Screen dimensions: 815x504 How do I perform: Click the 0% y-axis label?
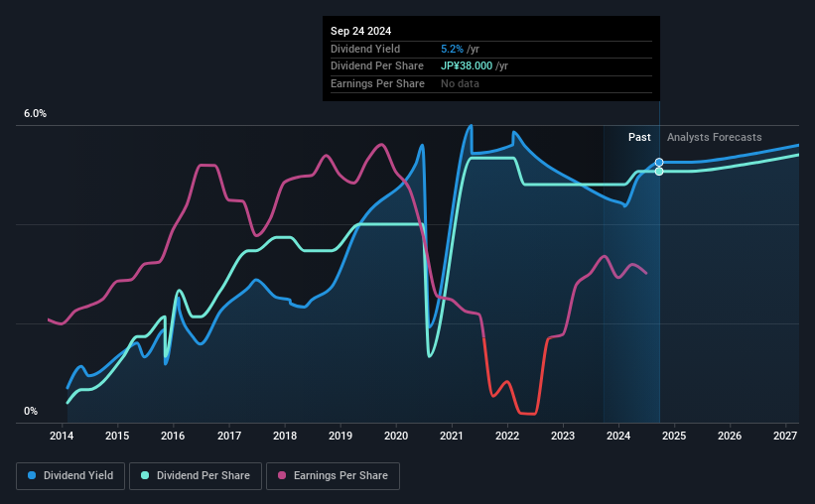pos(31,411)
